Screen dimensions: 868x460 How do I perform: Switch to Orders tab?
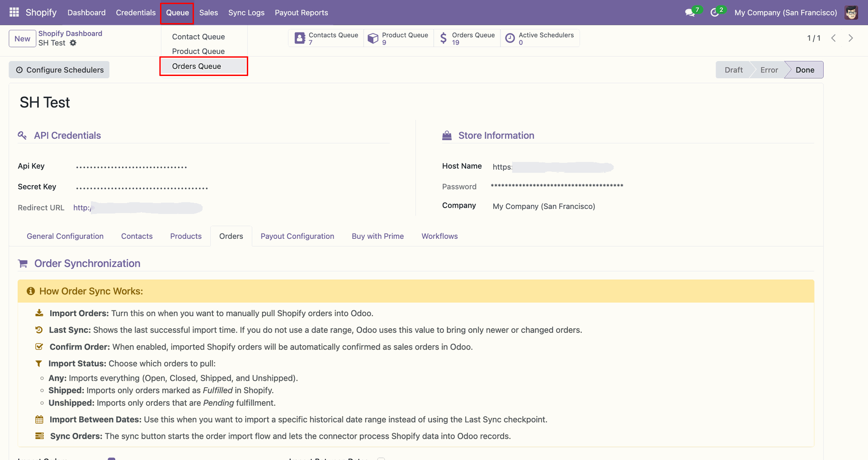[231, 236]
